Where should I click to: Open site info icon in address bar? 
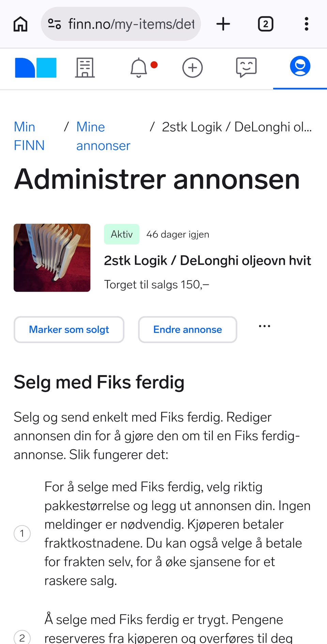pos(54,24)
